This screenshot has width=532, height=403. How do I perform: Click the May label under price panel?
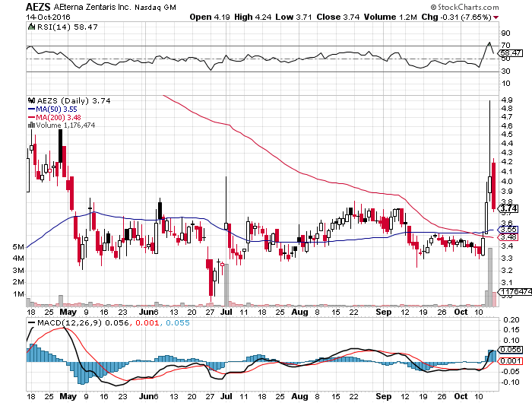point(68,312)
